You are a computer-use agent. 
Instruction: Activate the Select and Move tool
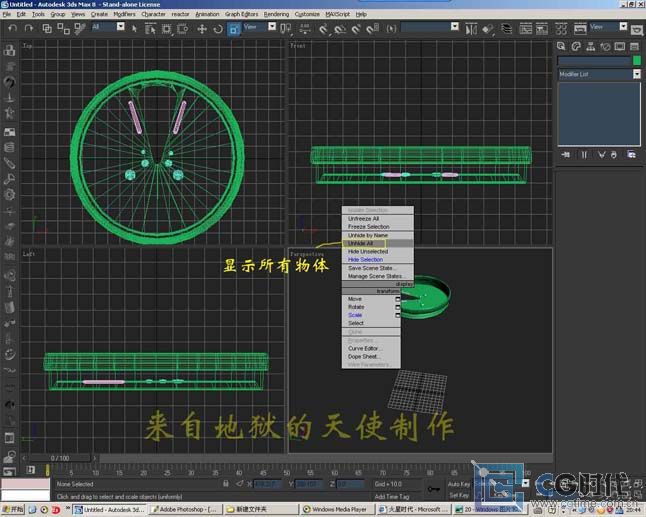click(x=201, y=29)
